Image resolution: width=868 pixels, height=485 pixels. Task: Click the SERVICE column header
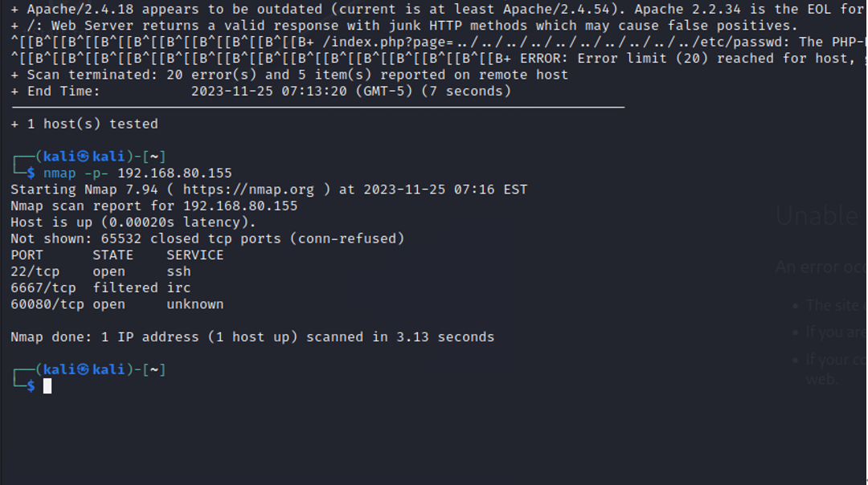click(x=195, y=255)
